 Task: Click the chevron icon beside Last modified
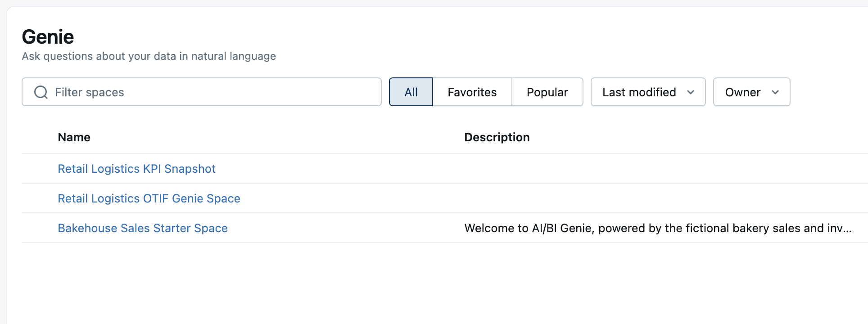tap(691, 92)
